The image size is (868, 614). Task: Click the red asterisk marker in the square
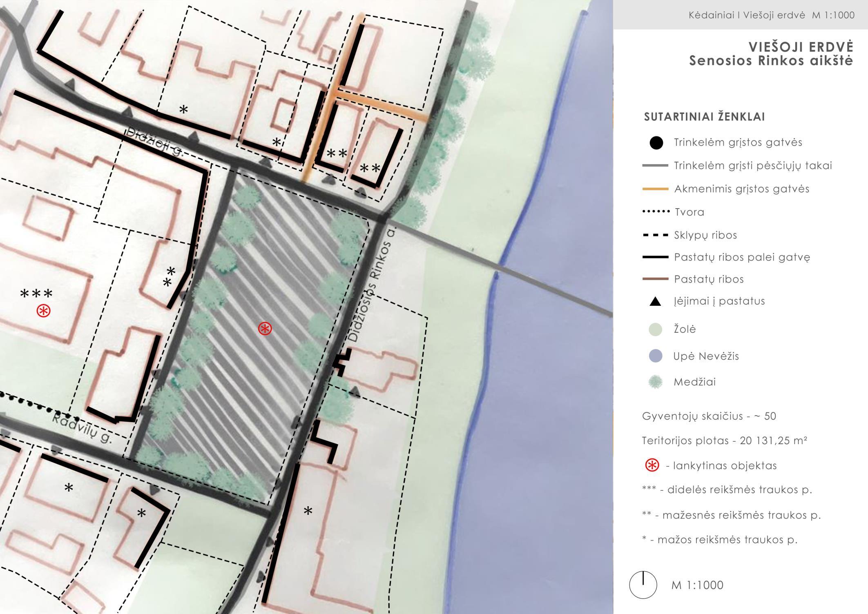click(265, 328)
